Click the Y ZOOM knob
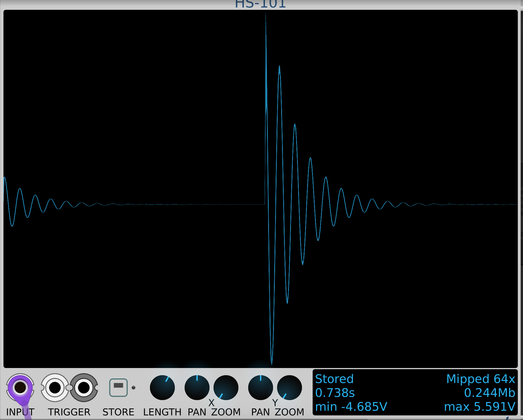Viewport: 523px width, 420px height. point(290,387)
